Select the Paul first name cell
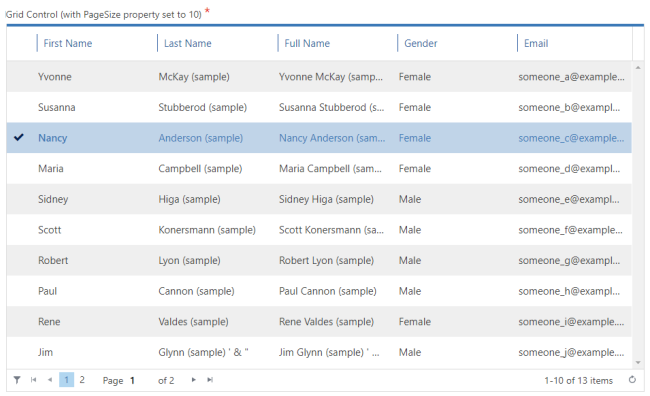 (47, 291)
